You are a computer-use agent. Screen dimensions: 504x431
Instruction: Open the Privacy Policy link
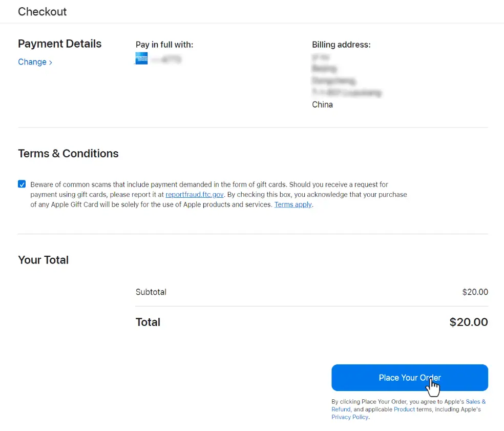[350, 417]
